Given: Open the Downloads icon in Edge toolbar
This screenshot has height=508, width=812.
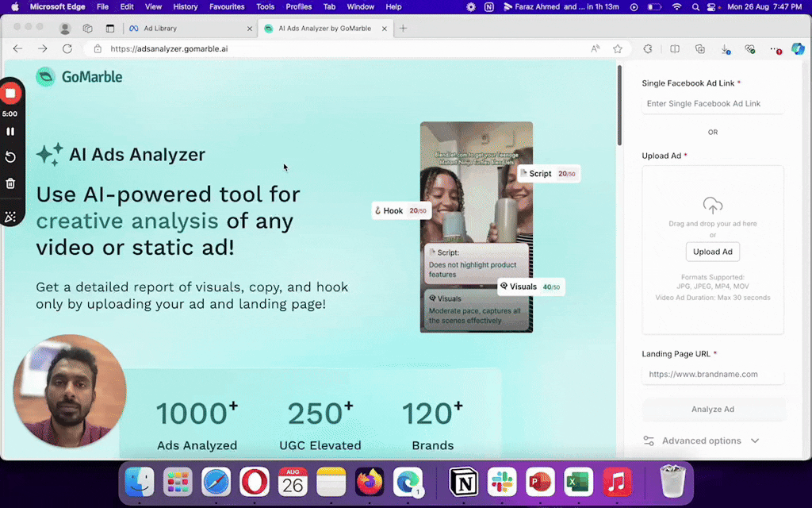Looking at the screenshot, I should [x=725, y=49].
